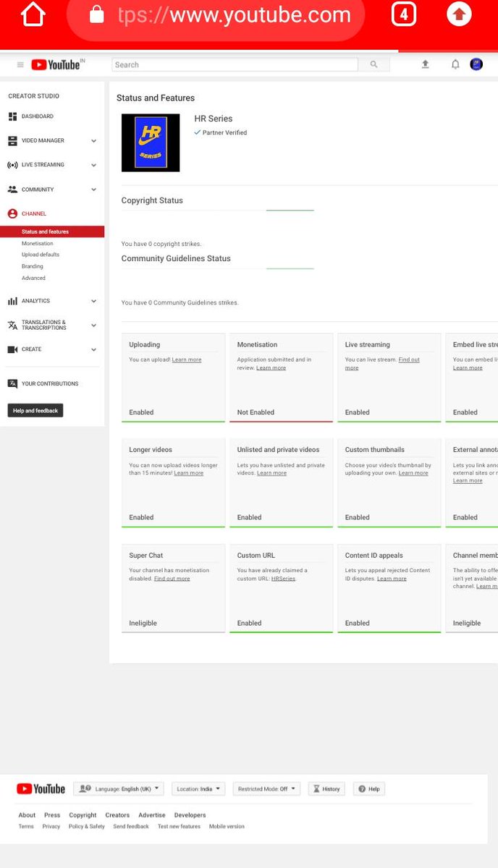Click the About footer link
498x868 pixels.
[x=27, y=815]
